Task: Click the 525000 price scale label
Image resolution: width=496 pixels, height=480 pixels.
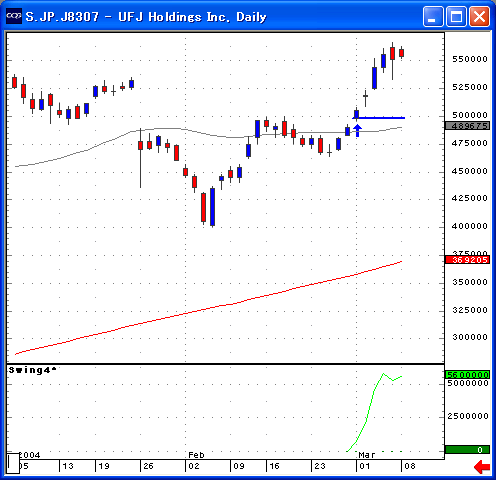Action: pos(470,87)
